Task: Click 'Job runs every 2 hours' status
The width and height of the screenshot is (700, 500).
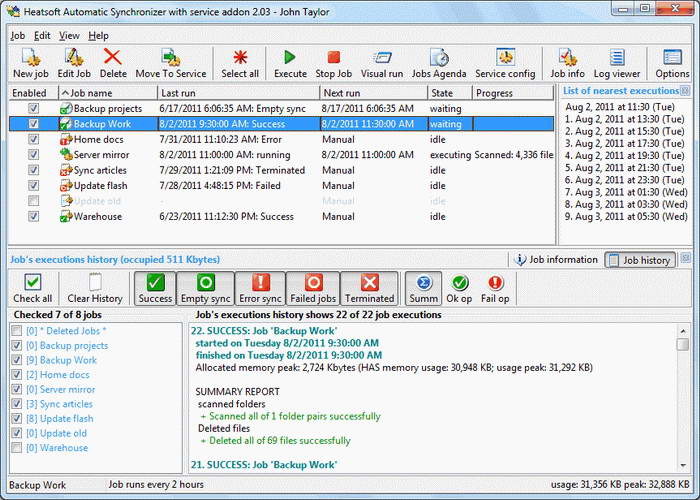Action: click(x=156, y=484)
